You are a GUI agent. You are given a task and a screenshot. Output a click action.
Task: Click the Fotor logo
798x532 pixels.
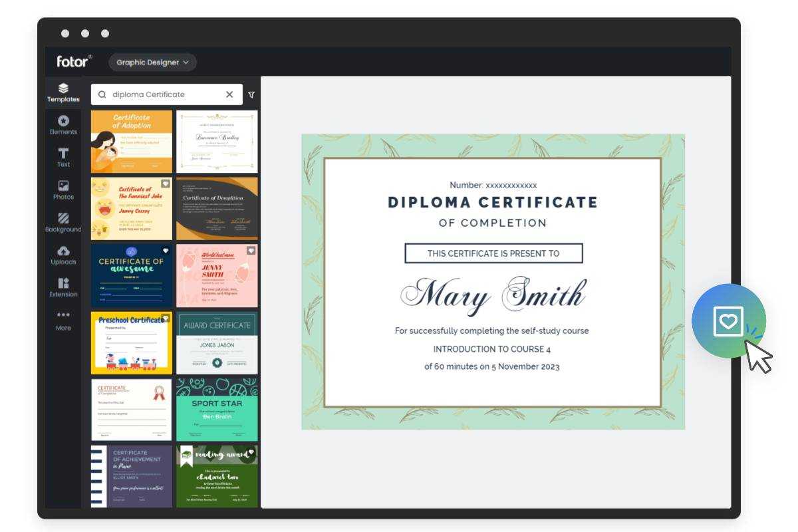pyautogui.click(x=74, y=62)
